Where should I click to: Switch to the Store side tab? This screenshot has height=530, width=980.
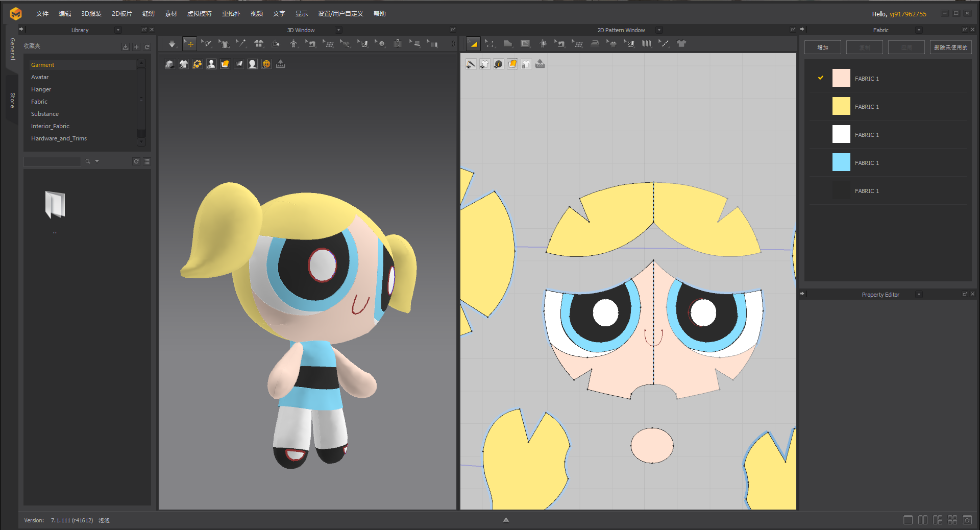tap(12, 100)
